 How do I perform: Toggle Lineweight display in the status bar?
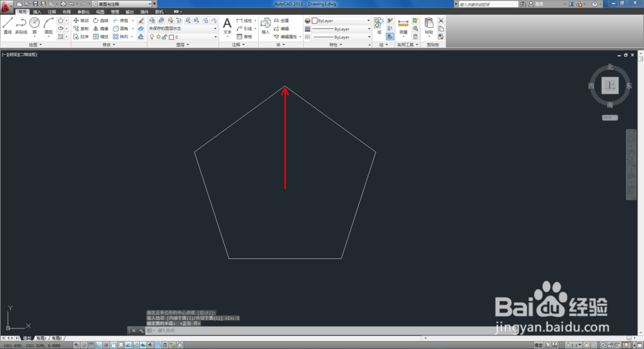(x=150, y=345)
